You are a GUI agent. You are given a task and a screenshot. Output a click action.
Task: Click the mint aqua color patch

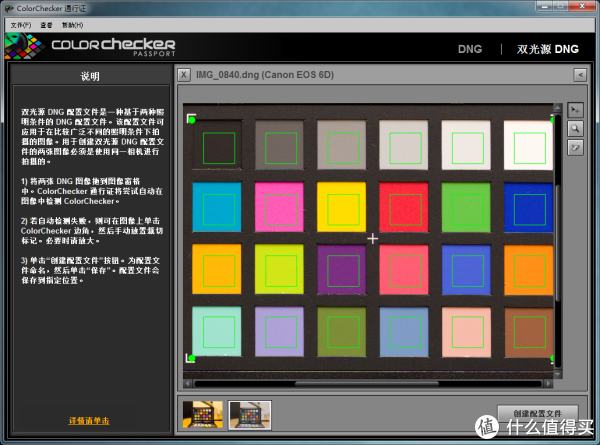(x=217, y=331)
